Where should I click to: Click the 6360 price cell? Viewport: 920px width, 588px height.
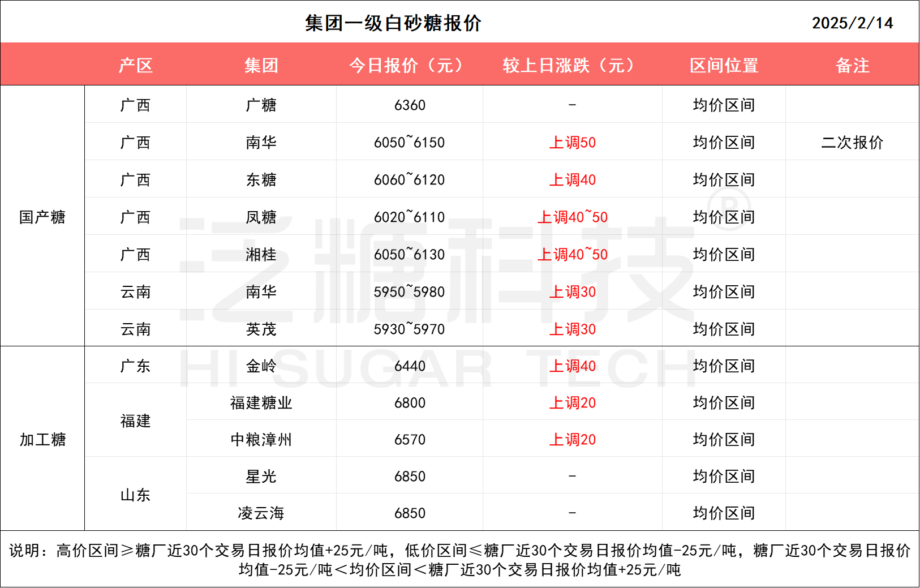pos(410,105)
